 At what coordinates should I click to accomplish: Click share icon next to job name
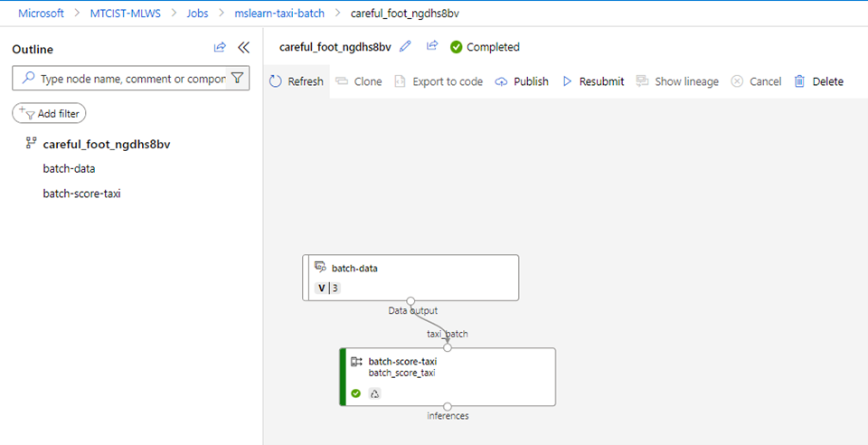(x=432, y=46)
